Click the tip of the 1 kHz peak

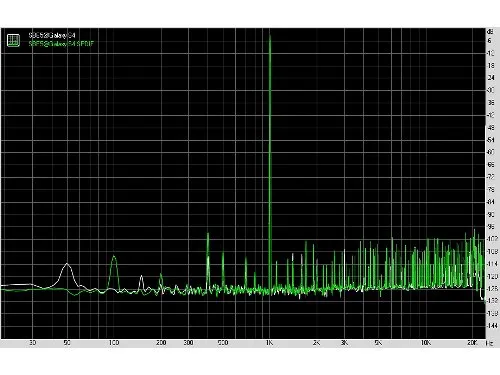(270, 36)
